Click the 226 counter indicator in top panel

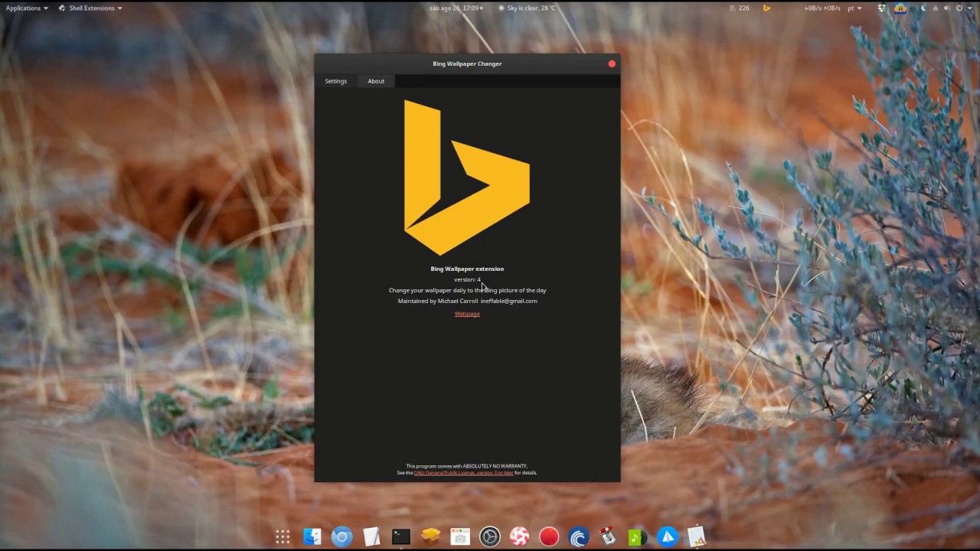tap(740, 8)
